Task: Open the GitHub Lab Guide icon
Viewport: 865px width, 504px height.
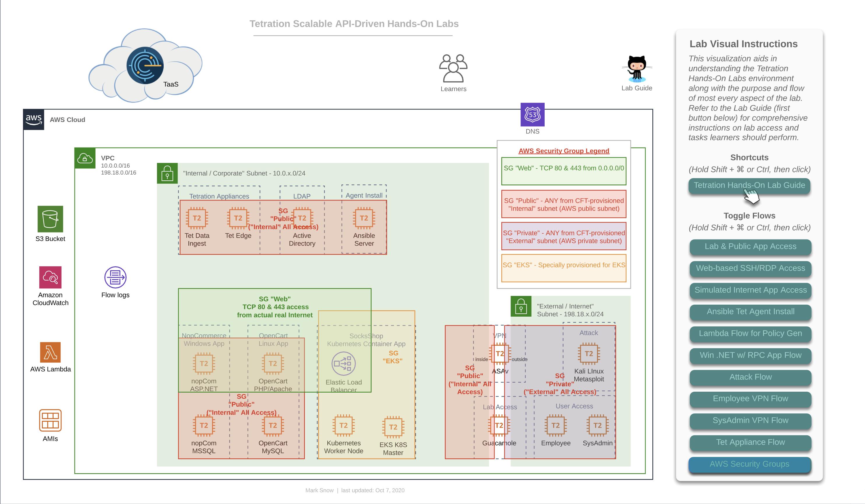Action: [x=637, y=69]
